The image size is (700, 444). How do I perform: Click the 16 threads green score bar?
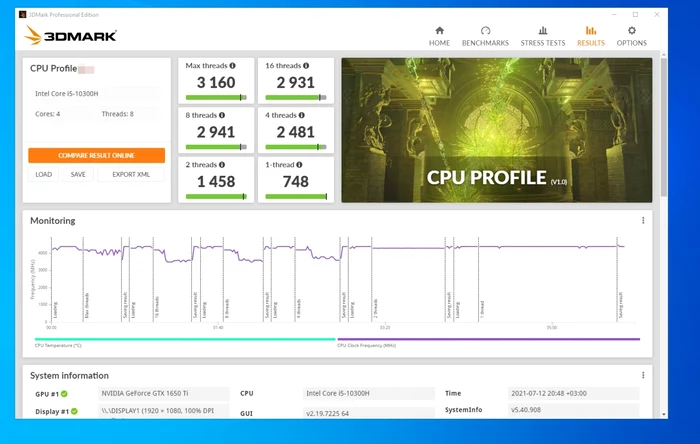pyautogui.click(x=296, y=97)
